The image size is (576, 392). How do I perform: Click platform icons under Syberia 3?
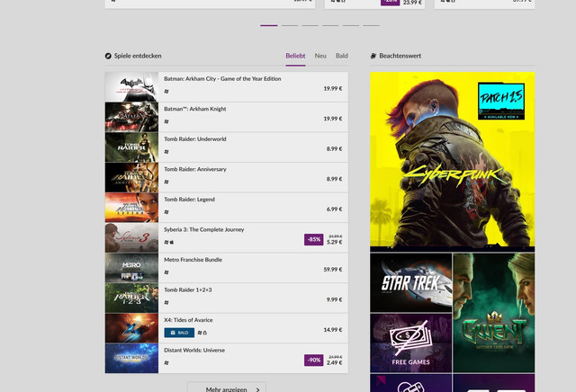click(169, 242)
